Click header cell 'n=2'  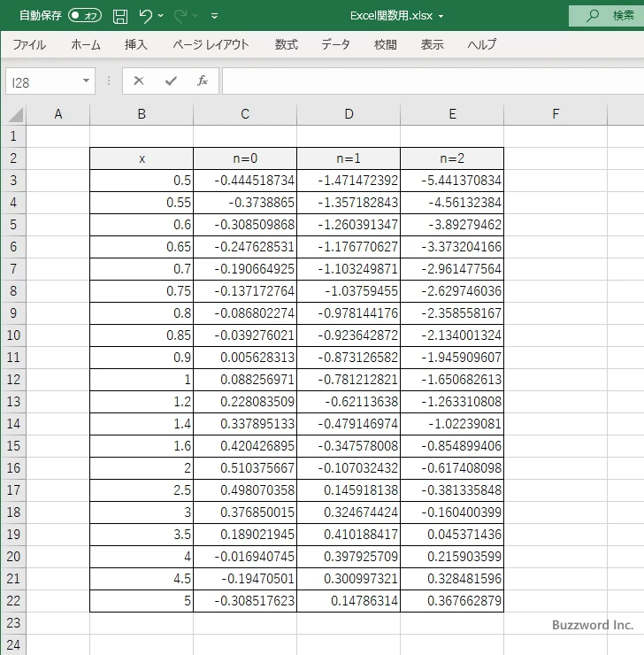(452, 158)
